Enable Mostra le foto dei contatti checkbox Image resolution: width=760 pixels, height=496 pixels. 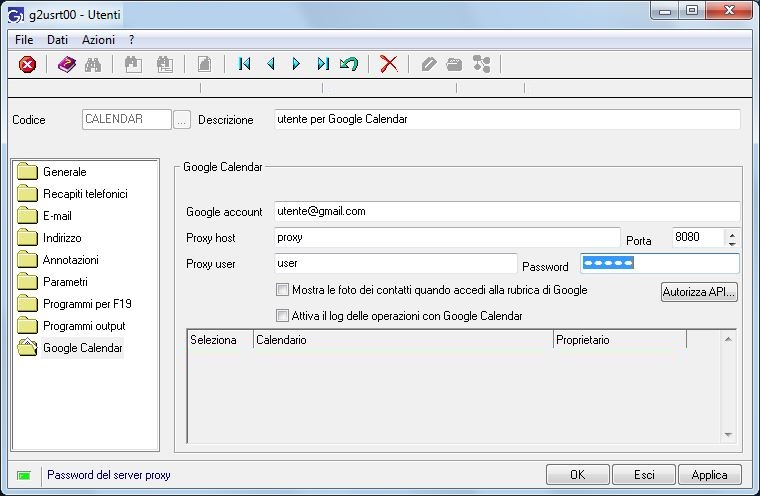coord(282,290)
